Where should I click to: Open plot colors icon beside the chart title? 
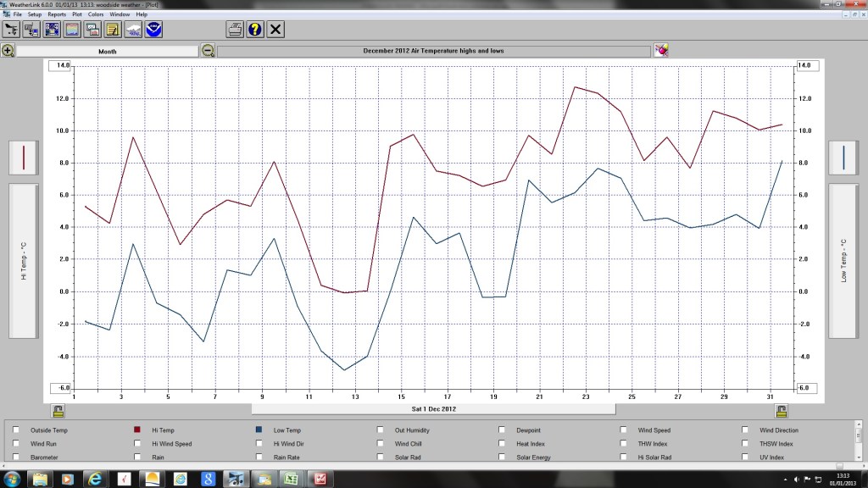(662, 50)
